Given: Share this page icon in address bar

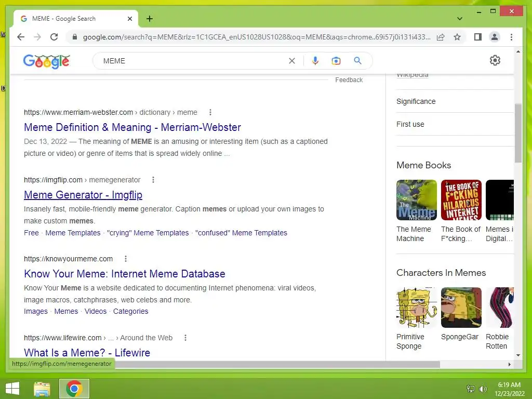Looking at the screenshot, I should [x=441, y=37].
